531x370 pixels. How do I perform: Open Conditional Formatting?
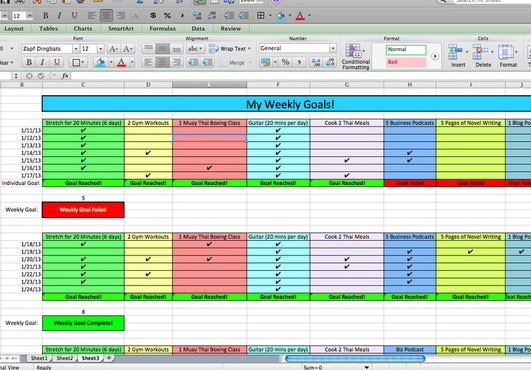(x=355, y=57)
